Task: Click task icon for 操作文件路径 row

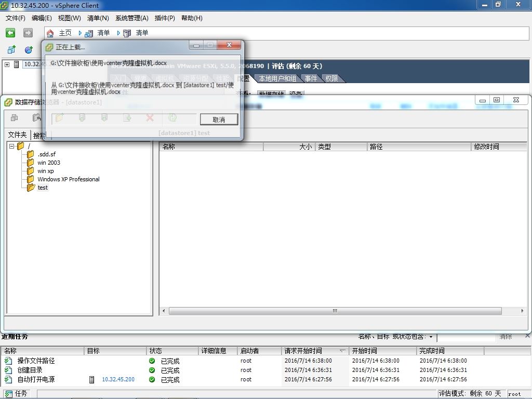Action: [x=8, y=361]
